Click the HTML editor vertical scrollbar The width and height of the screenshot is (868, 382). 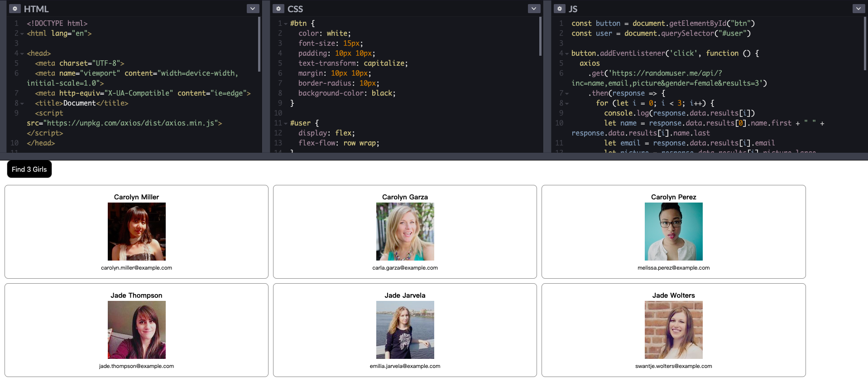pos(259,44)
